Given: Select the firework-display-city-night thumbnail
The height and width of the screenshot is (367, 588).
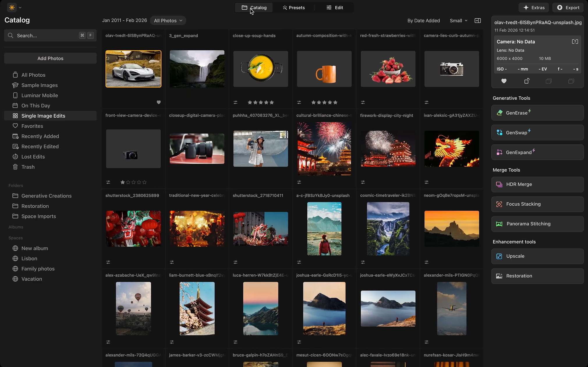Looking at the screenshot, I should pyautogui.click(x=387, y=149).
